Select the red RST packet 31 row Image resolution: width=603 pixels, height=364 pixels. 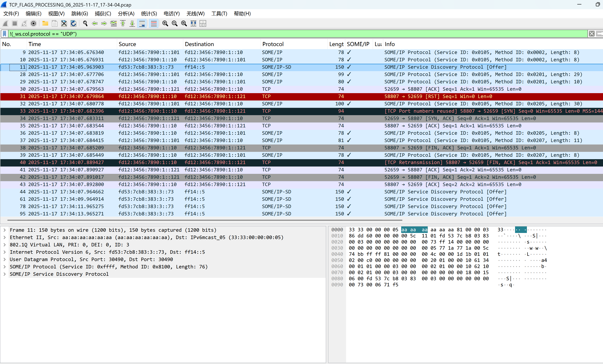pyautogui.click(x=302, y=96)
